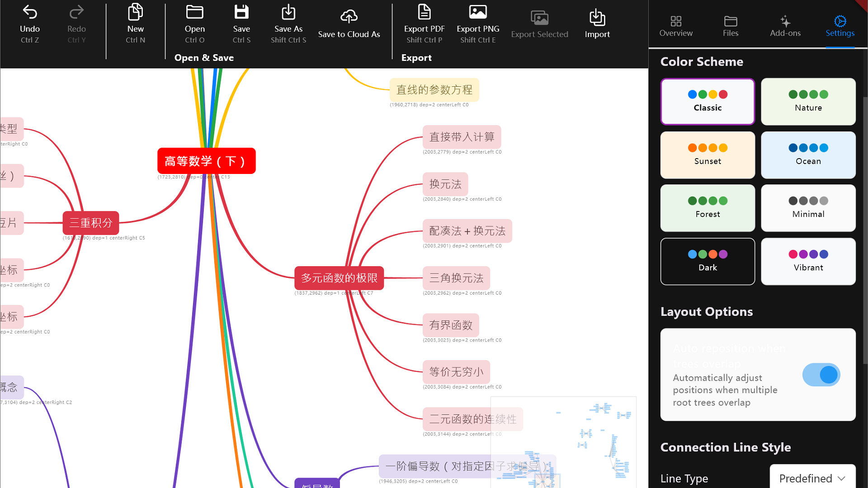Click the Export Selected icon
Image resolution: width=868 pixels, height=488 pixels.
(540, 19)
